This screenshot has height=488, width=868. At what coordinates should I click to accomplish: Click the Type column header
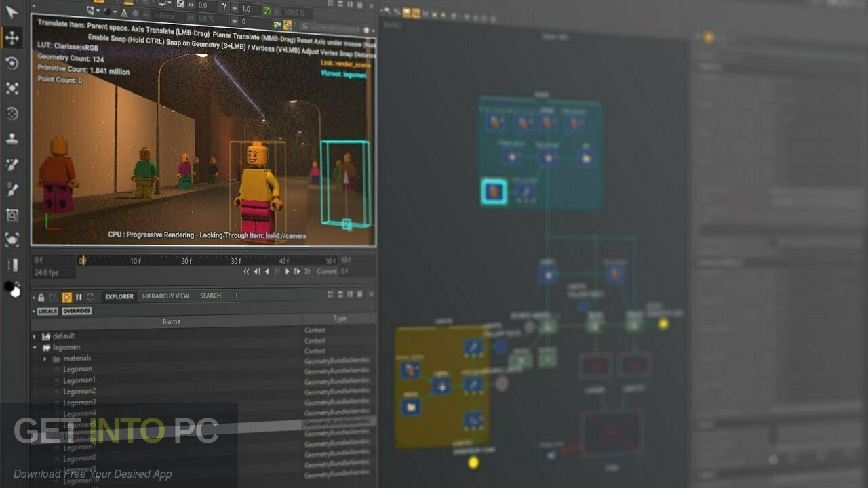click(340, 319)
